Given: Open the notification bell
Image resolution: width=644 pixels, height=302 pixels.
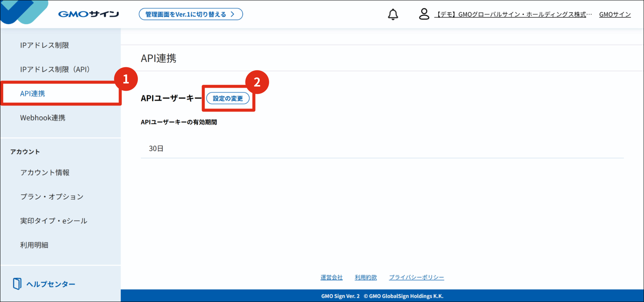Looking at the screenshot, I should (x=393, y=14).
